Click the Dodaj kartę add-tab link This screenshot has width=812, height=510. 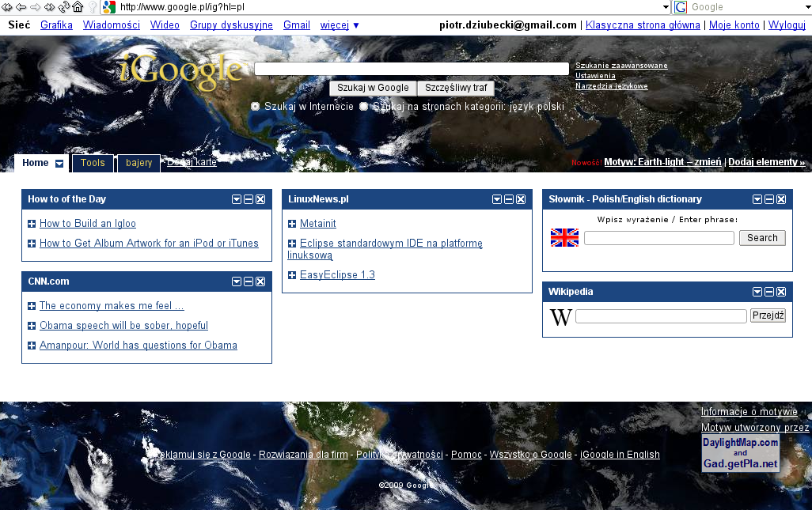[192, 162]
